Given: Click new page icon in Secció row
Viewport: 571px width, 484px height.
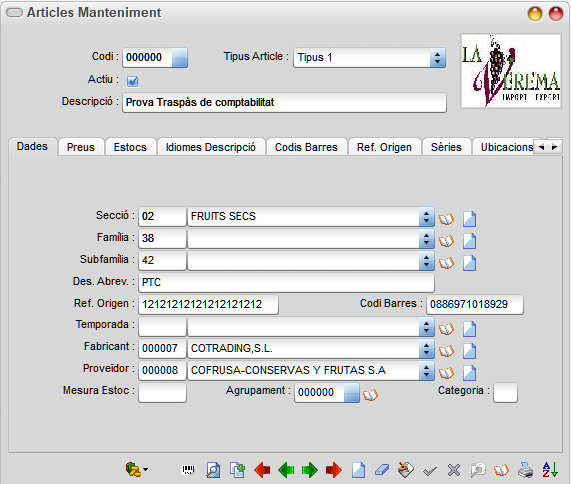Looking at the screenshot, I should point(469,219).
